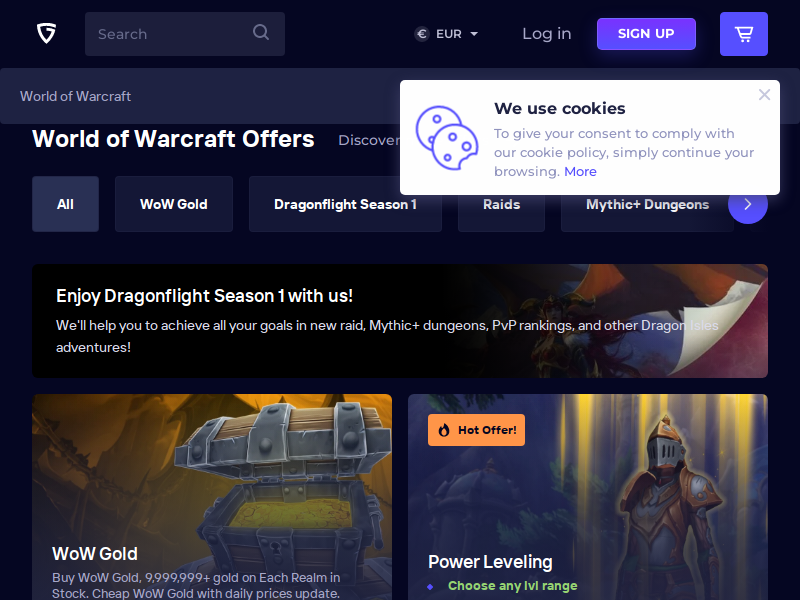This screenshot has width=800, height=600.
Task: Click the flame Hot Offer badge
Action: (476, 430)
